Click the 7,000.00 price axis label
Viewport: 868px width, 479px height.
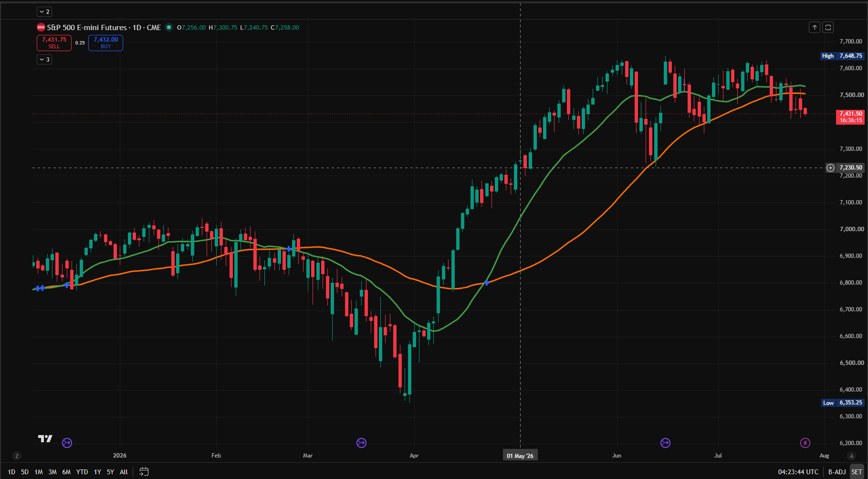851,229
